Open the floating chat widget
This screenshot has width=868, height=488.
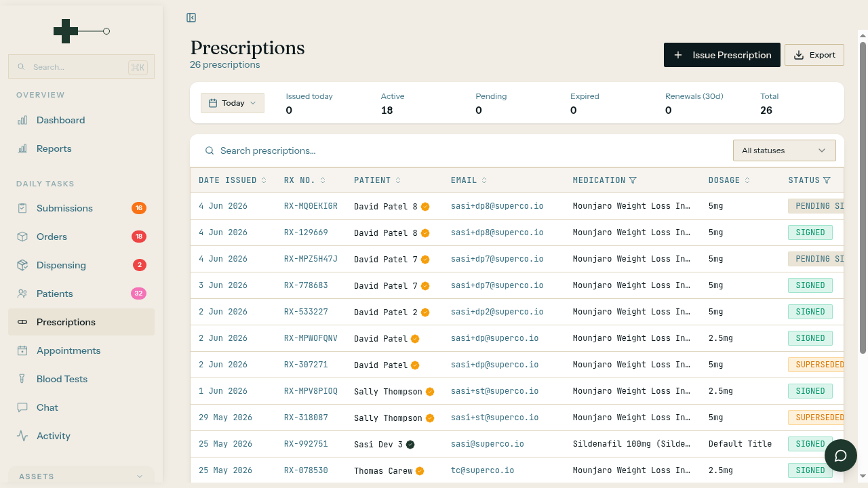pyautogui.click(x=841, y=455)
